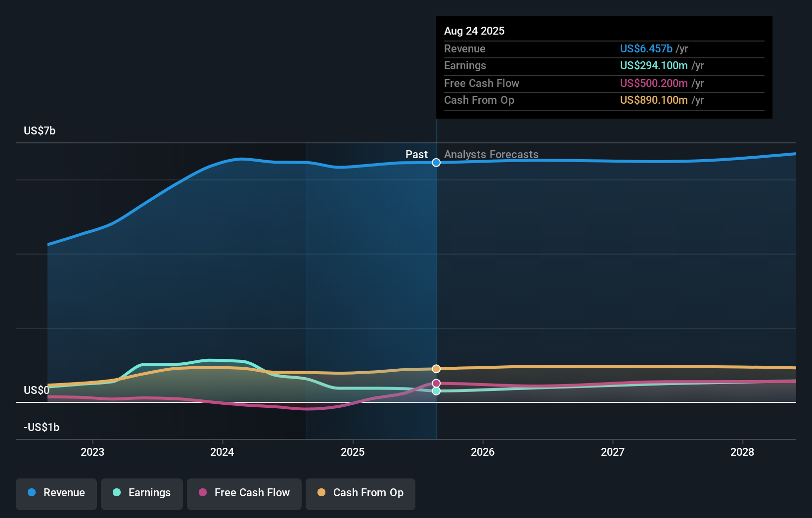Click the 2025 axis label
812x518 pixels.
(x=353, y=451)
